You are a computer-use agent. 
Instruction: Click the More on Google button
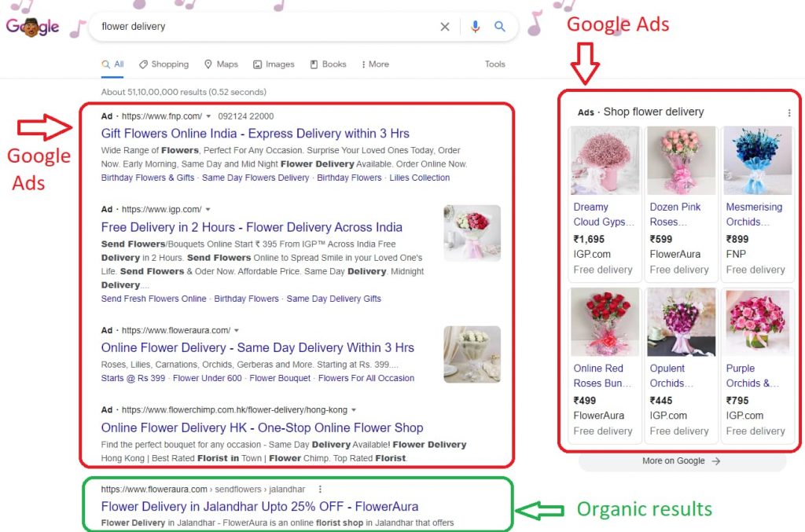(682, 461)
